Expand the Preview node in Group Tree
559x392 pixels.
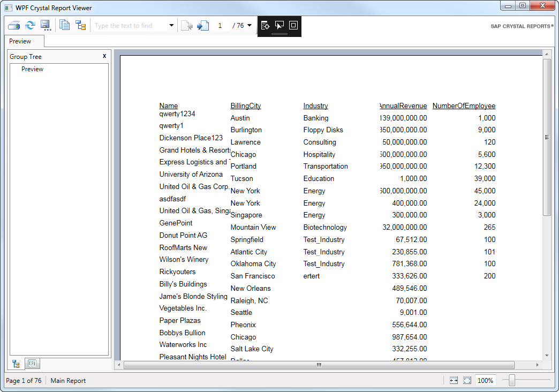(x=32, y=69)
